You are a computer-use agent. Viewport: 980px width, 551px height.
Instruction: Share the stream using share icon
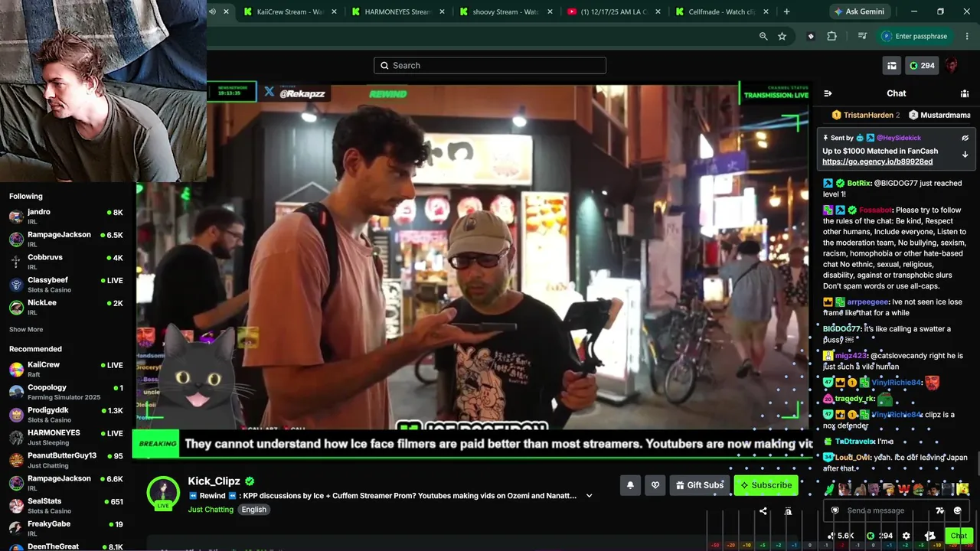[763, 511]
